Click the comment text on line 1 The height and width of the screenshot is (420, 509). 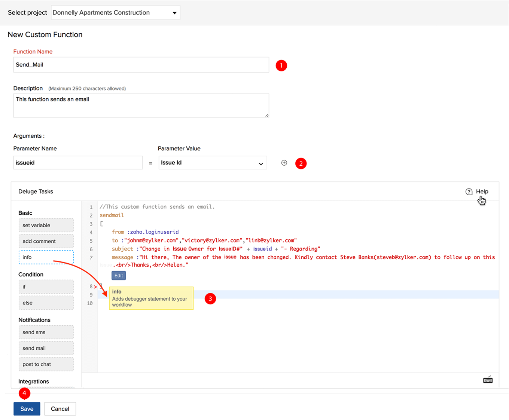tap(157, 206)
